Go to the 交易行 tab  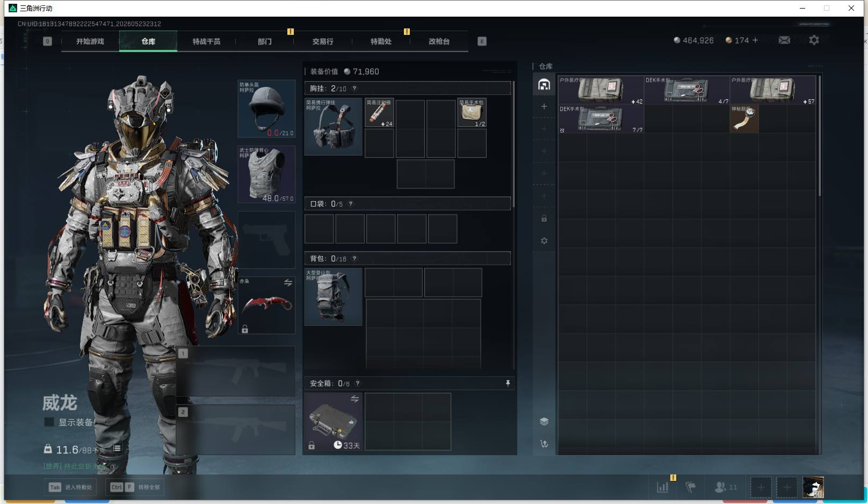[x=323, y=41]
